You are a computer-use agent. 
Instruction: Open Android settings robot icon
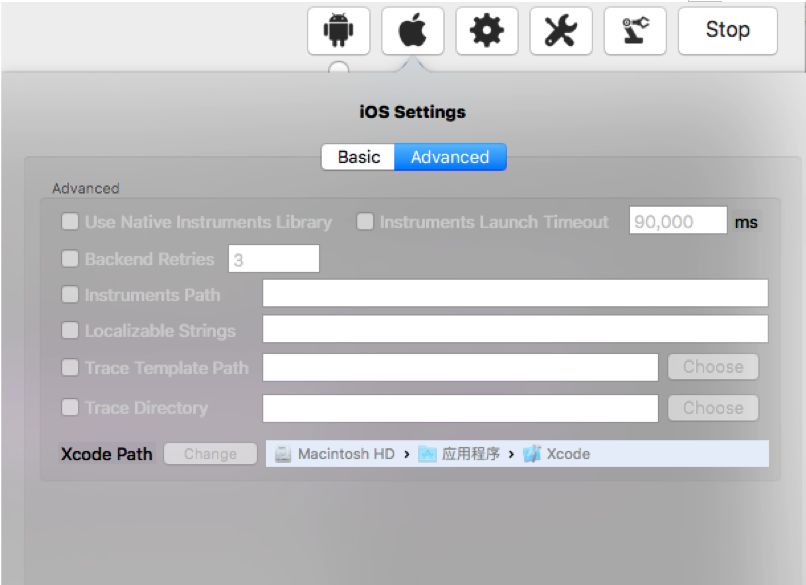pyautogui.click(x=339, y=31)
